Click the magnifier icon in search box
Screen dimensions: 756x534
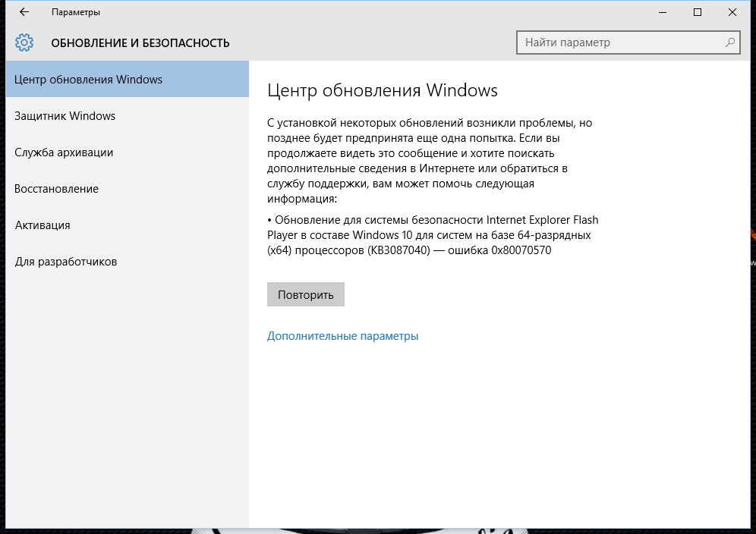tap(729, 42)
